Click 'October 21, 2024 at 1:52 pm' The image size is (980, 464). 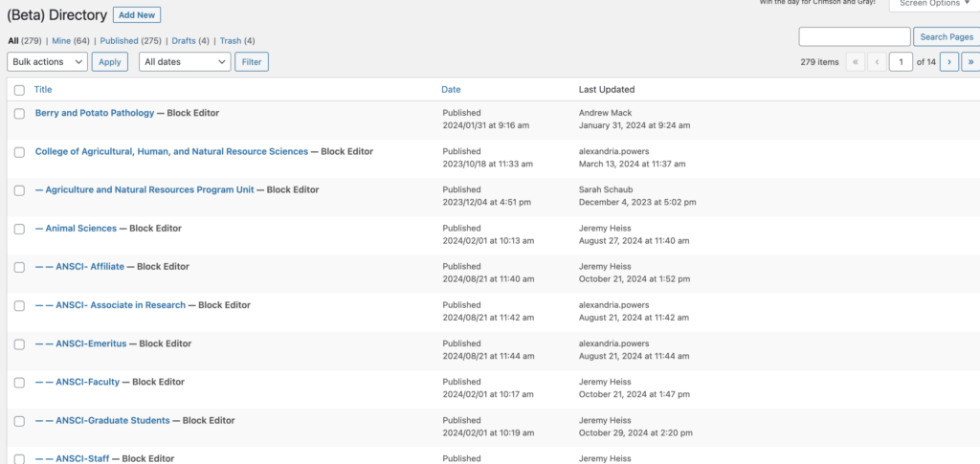635,279
